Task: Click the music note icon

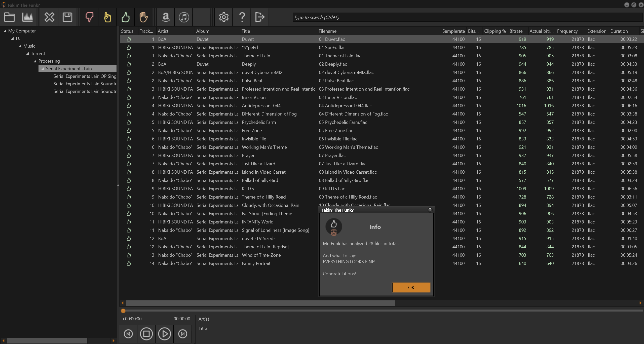Action: point(184,17)
